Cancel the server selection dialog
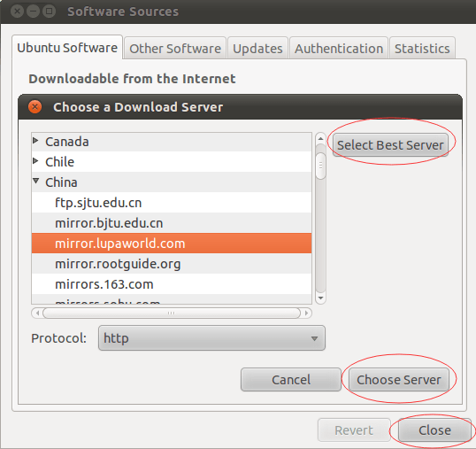 tap(291, 379)
